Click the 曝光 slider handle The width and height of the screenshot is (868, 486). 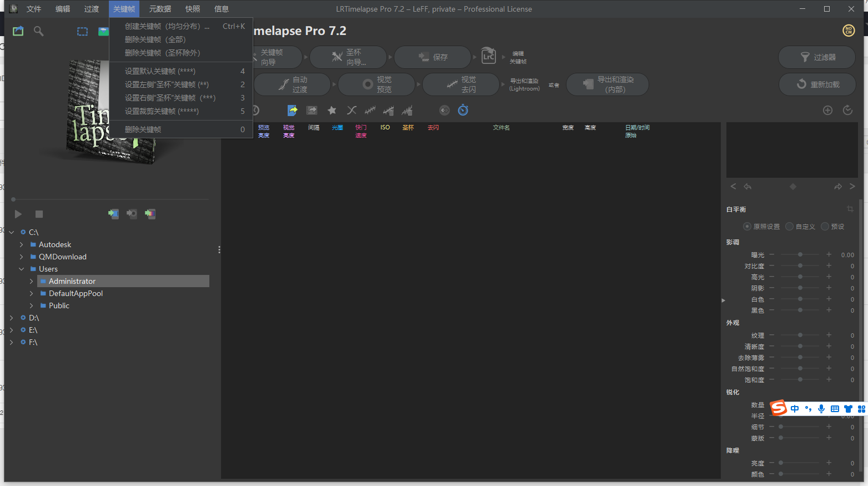(x=800, y=254)
